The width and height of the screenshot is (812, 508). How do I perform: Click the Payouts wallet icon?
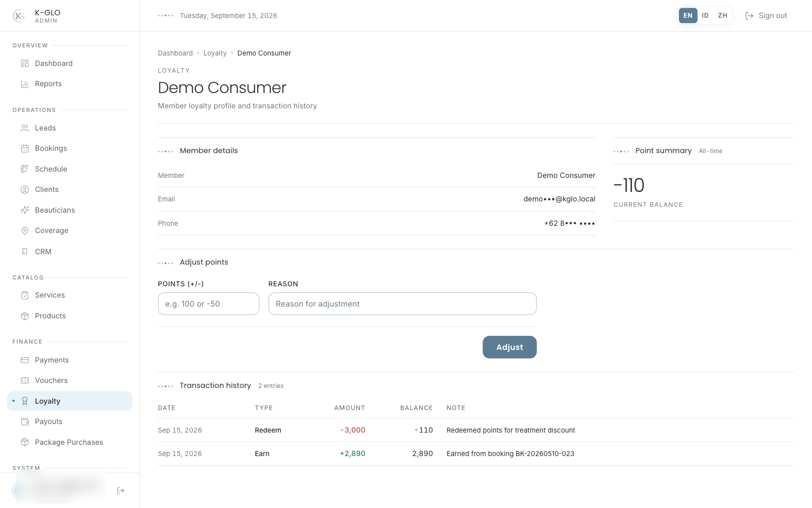pos(25,422)
